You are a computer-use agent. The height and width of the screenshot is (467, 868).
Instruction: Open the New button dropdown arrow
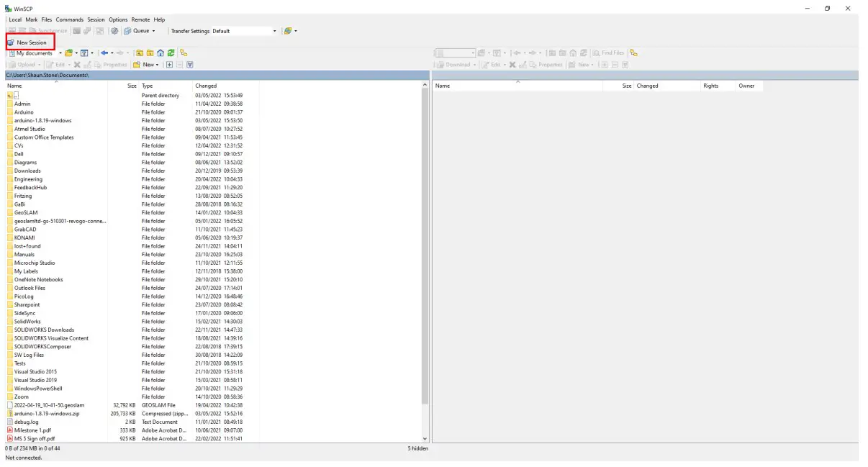pos(157,65)
